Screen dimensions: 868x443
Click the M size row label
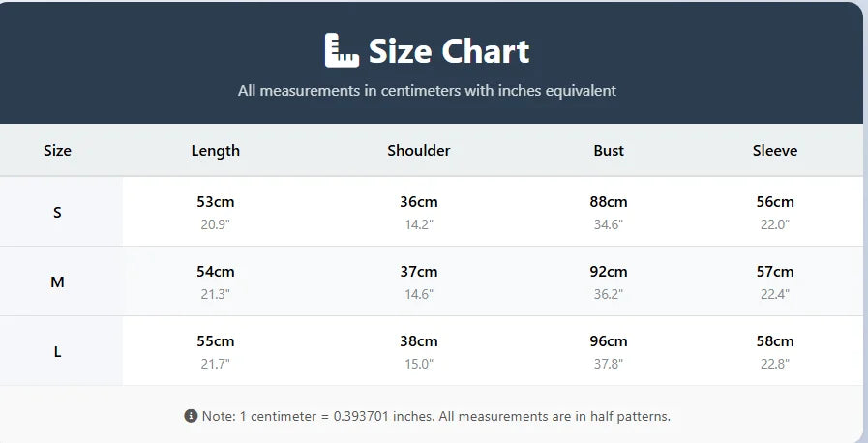tap(57, 282)
